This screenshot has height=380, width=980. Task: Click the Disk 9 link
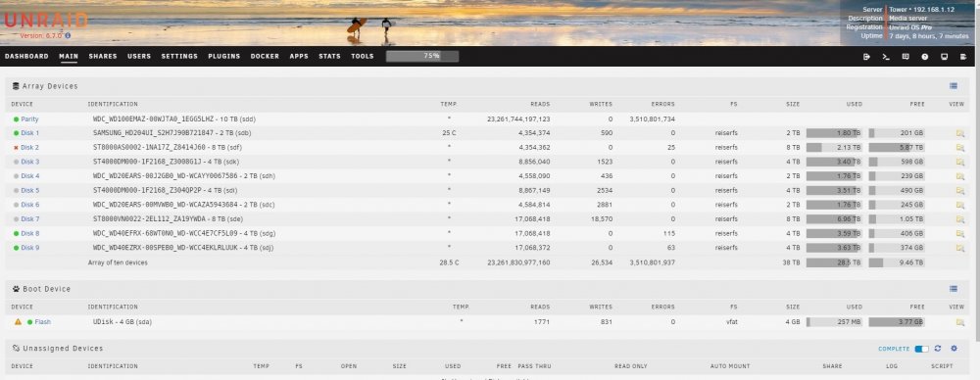click(30, 248)
